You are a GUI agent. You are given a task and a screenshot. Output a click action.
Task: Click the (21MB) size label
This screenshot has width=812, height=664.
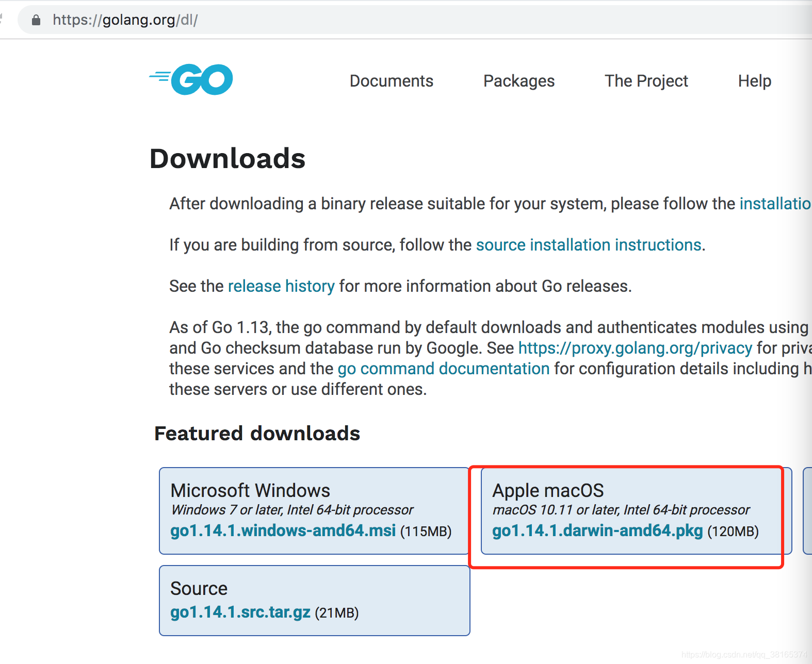coord(336,613)
